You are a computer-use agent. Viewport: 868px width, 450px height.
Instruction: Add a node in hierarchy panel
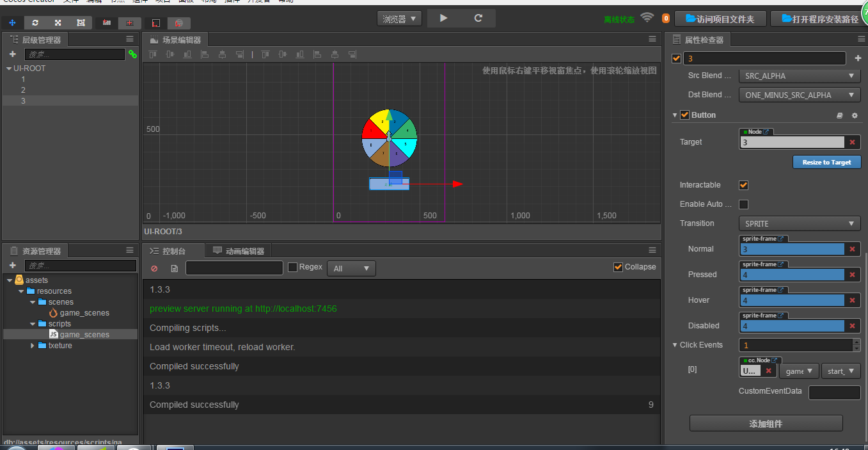click(12, 54)
